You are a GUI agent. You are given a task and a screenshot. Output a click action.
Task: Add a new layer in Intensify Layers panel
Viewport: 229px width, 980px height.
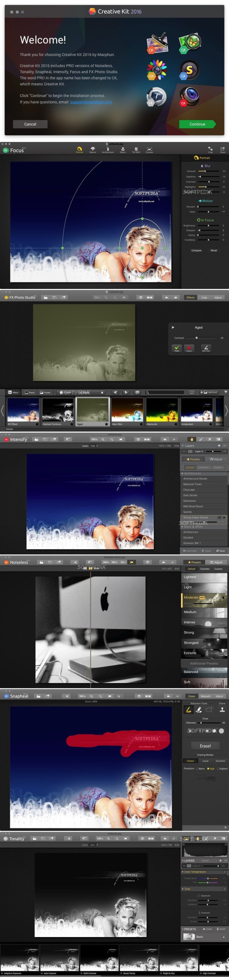(219, 445)
